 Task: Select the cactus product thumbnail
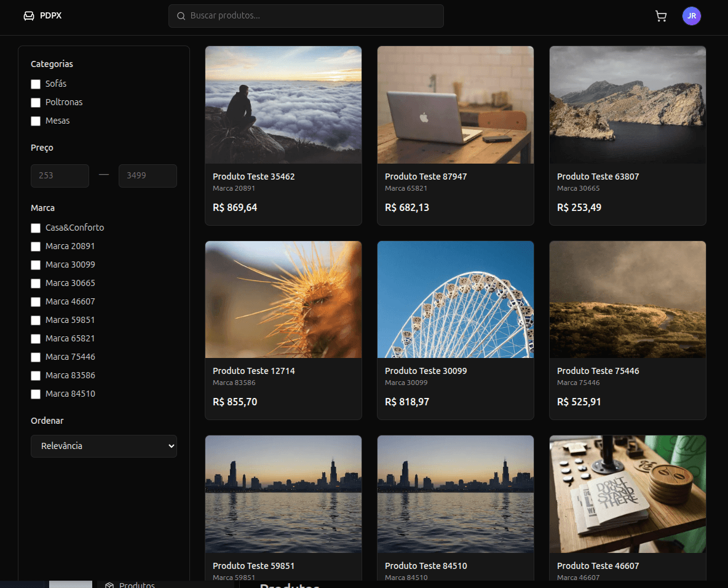[283, 300]
